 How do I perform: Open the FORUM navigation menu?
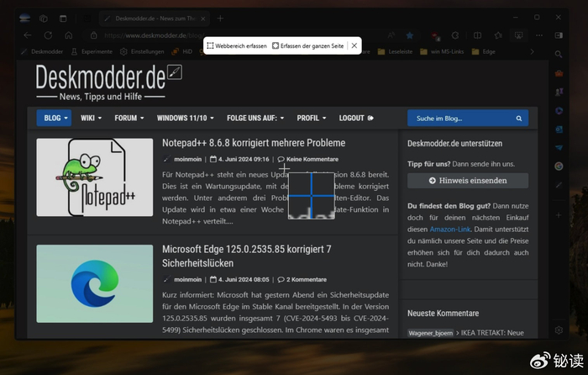(129, 119)
